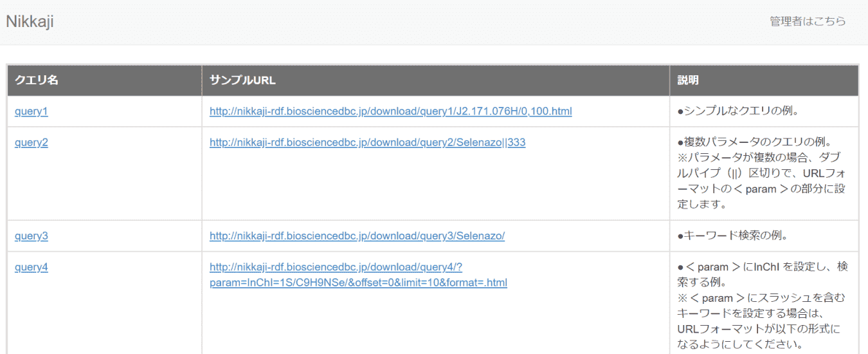868x354 pixels.
Task: Follow the query1 J2.171.076H sample URL
Action: pyautogui.click(x=390, y=111)
